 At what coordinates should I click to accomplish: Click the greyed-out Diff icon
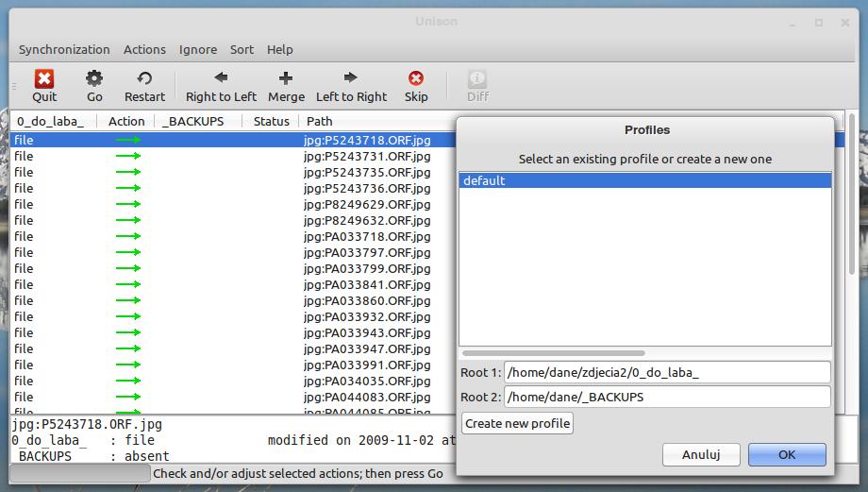point(477,78)
